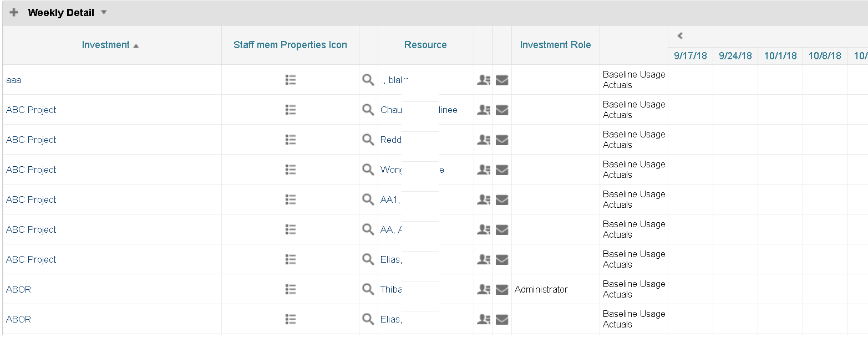Image resolution: width=868 pixels, height=338 pixels.
Task: Click the 10/1/18 week column header
Action: (x=780, y=55)
